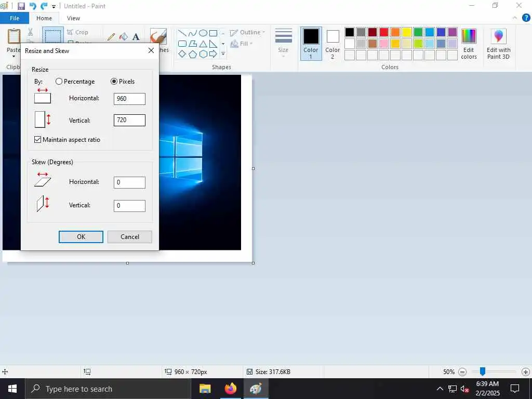The height and width of the screenshot is (399, 532).
Task: Select the Polygon shape
Action: point(193,44)
